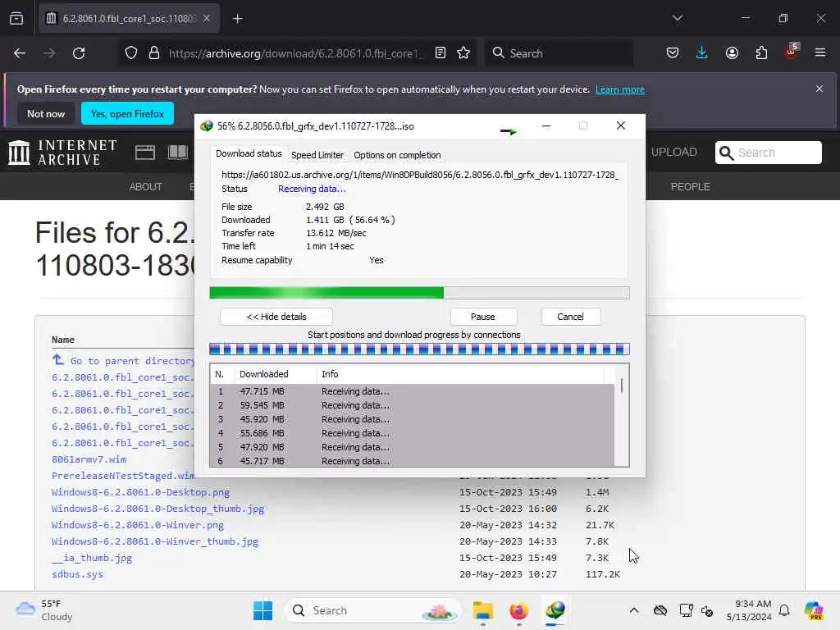840x630 pixels.
Task: Click the taskbar Search box
Action: pos(373,610)
